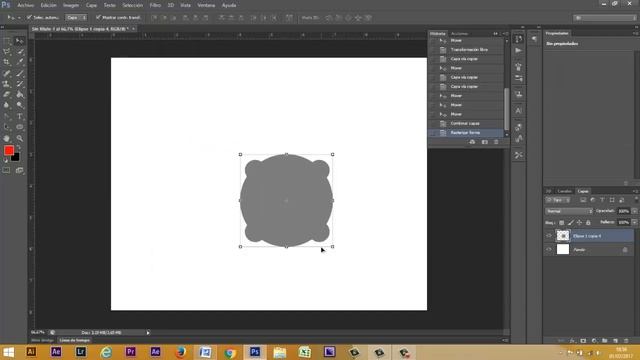Toggle the auto-select checkbox
The width and height of the screenshot is (640, 360).
[x=29, y=18]
